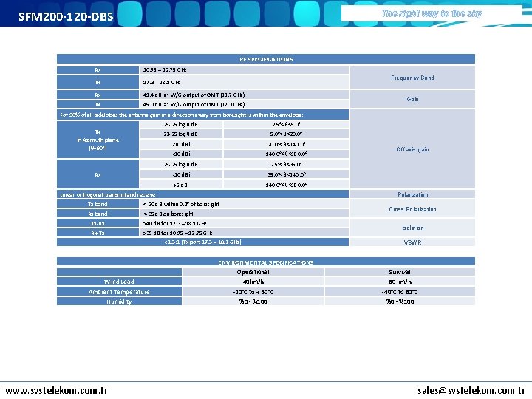Click the survival wind load 80 km/h
Image resolution: width=532 pixels, height=399 pixels.
(x=400, y=282)
